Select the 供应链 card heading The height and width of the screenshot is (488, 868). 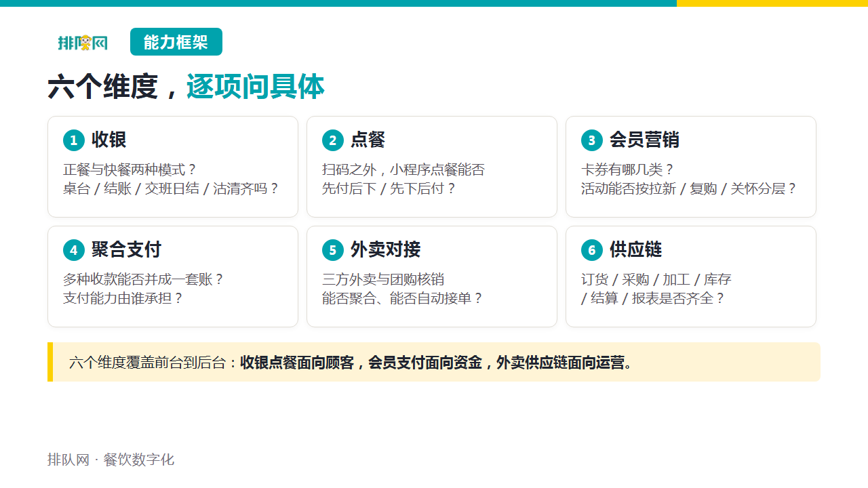click(x=636, y=250)
